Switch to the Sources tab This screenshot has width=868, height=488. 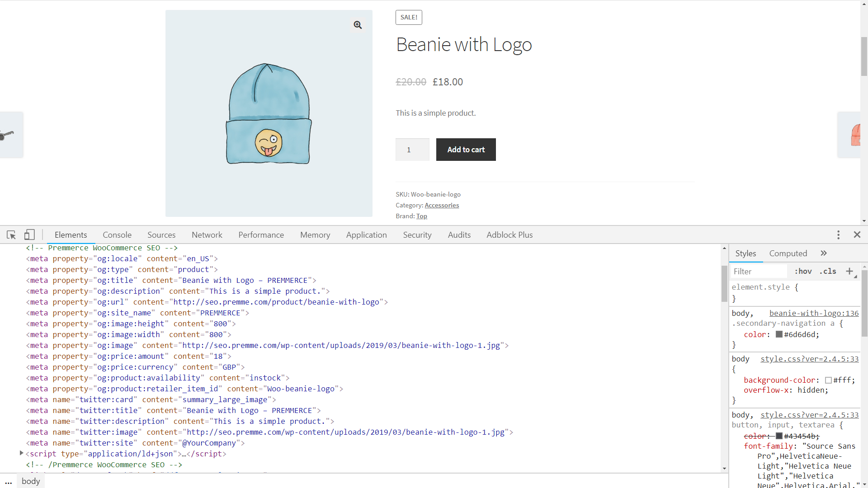(x=161, y=235)
